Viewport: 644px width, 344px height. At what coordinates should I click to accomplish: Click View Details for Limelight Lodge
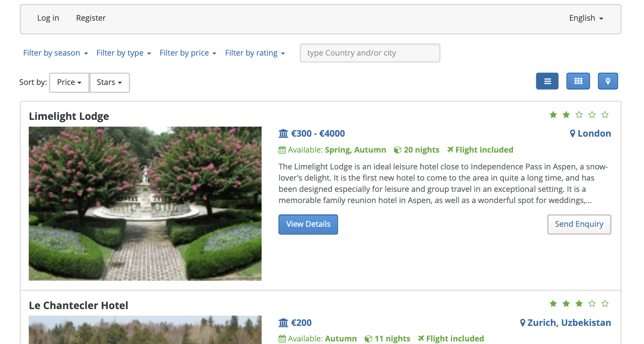308,224
